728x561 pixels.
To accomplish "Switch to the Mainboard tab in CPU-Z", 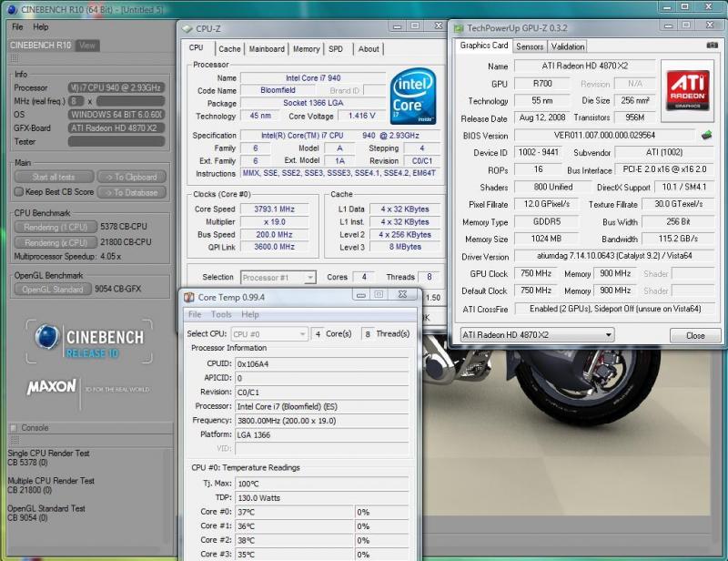I will [267, 49].
